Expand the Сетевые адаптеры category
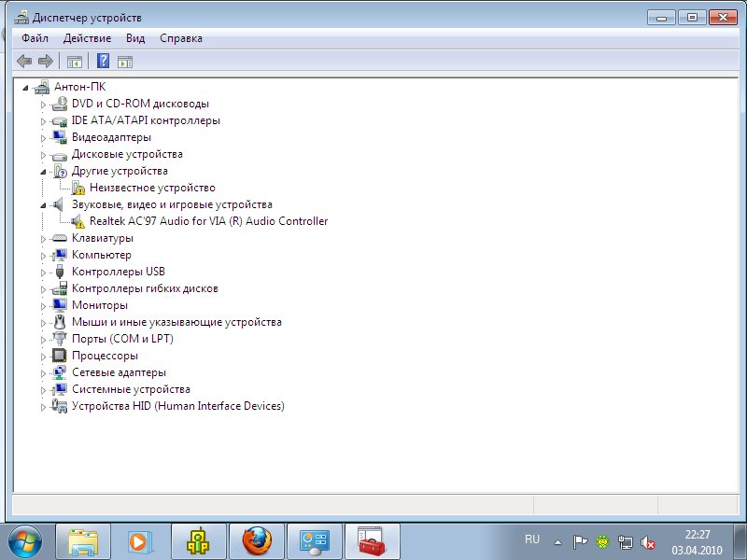This screenshot has width=747, height=560. [43, 373]
